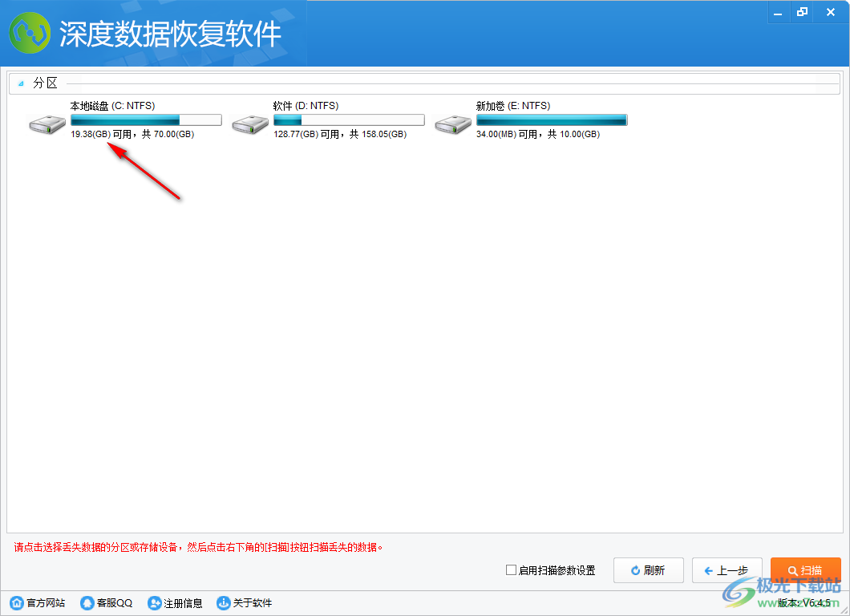Start scan with 扫描 button
The width and height of the screenshot is (850, 616).
click(x=806, y=570)
